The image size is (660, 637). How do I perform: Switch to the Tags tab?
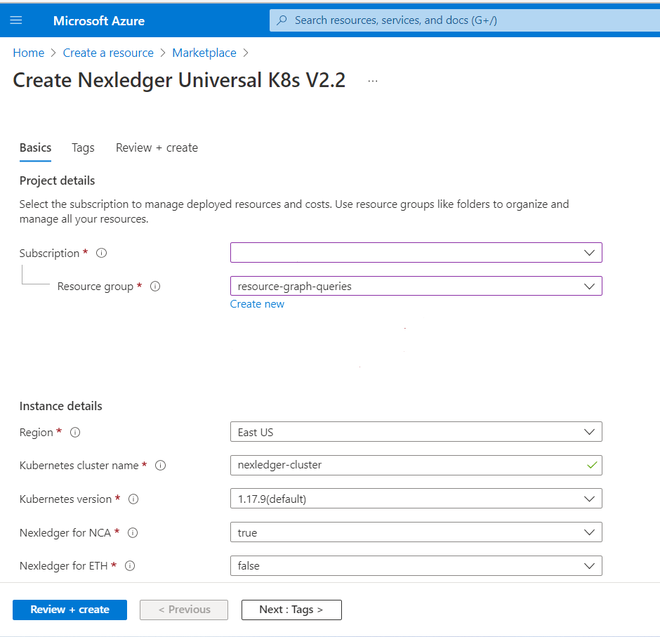pos(83,148)
